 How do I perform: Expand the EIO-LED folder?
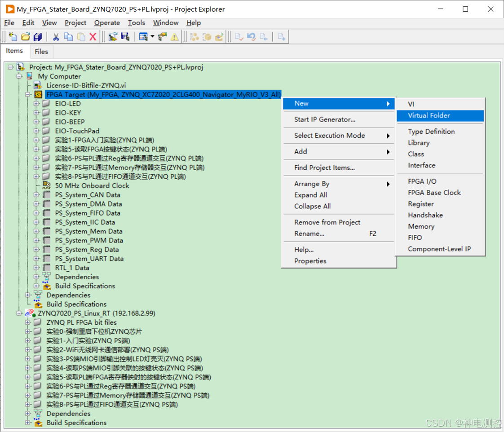36,103
